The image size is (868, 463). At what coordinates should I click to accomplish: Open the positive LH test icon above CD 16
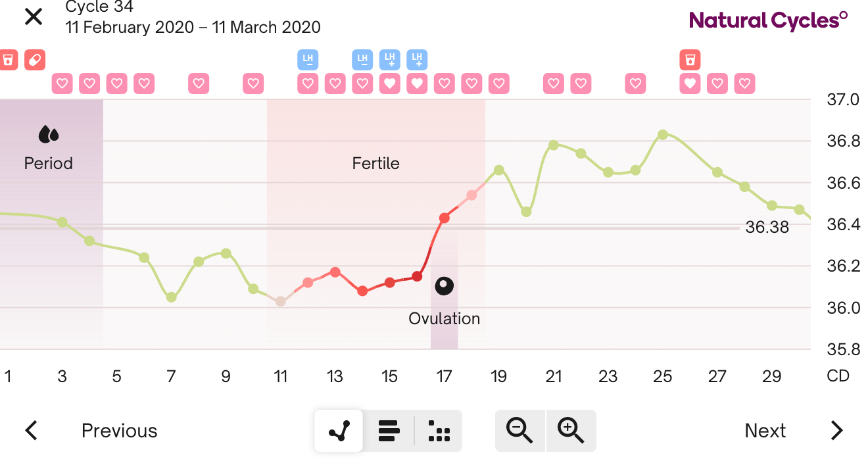389,59
